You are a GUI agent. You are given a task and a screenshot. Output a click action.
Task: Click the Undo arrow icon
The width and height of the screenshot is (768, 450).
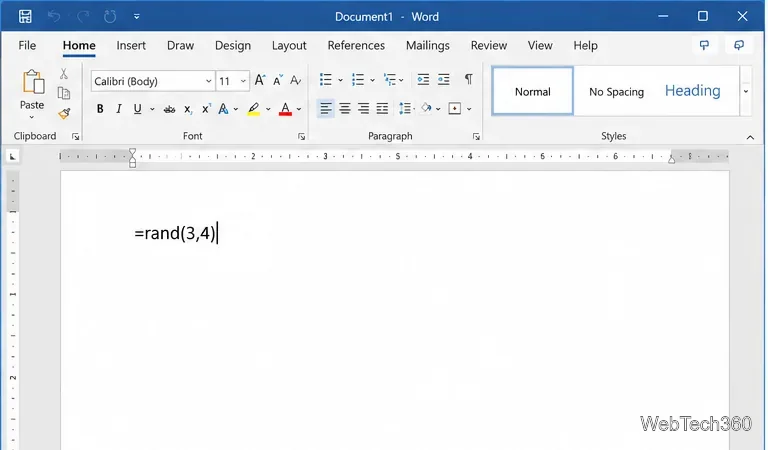54,17
